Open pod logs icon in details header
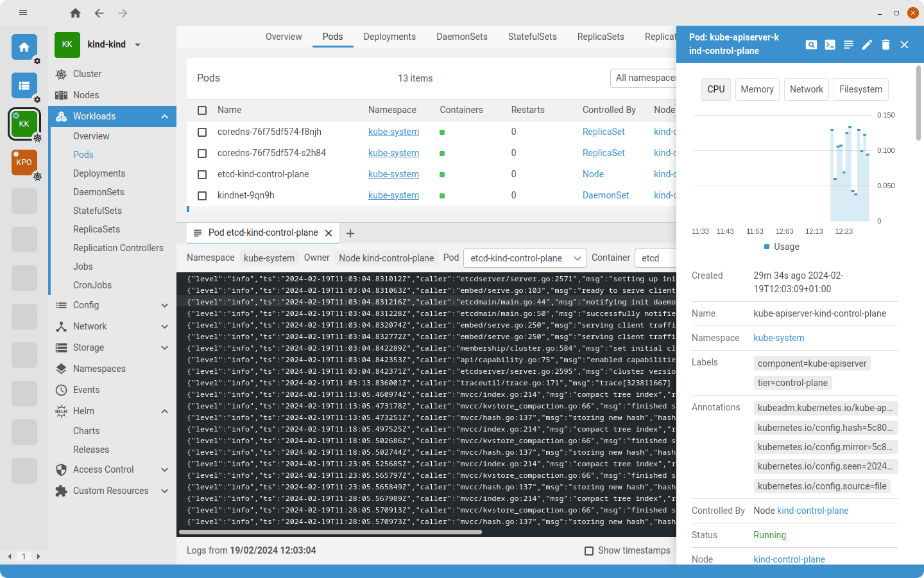 (848, 45)
